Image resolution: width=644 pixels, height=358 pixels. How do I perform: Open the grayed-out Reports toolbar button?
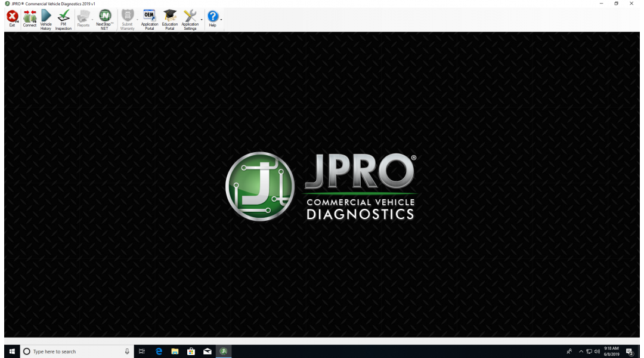click(x=83, y=19)
